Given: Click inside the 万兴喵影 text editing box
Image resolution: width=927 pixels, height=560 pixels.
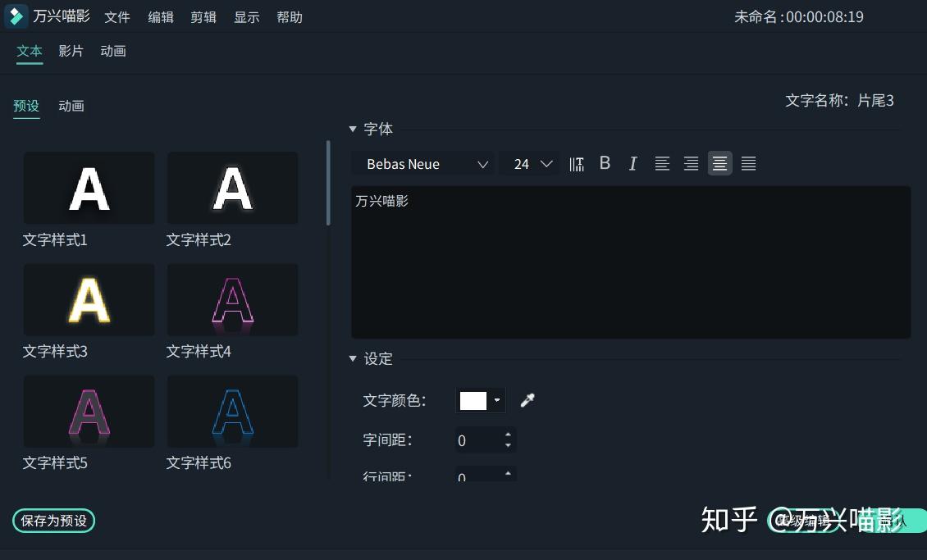Looking at the screenshot, I should tap(631, 262).
